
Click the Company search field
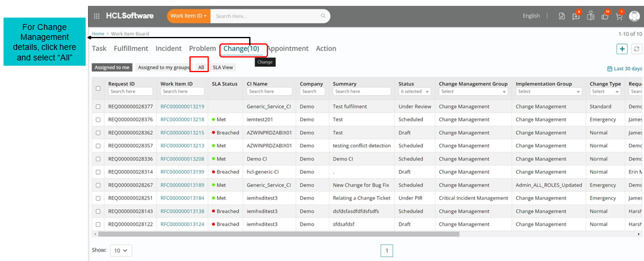click(x=311, y=91)
